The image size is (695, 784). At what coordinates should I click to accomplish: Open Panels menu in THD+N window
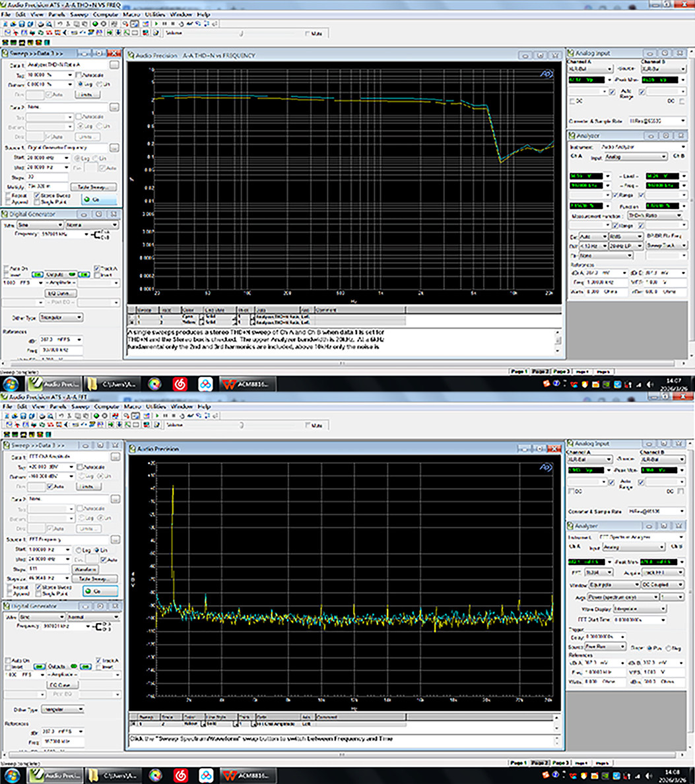pyautogui.click(x=57, y=15)
